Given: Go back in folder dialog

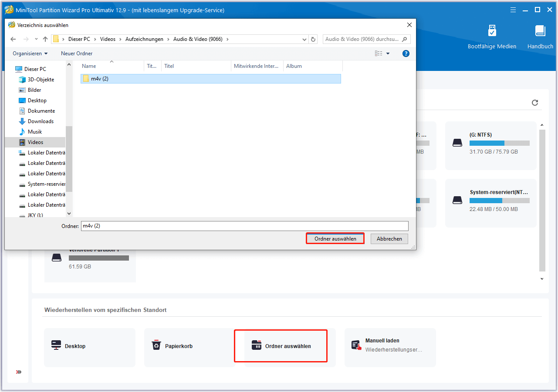Looking at the screenshot, I should click(13, 39).
